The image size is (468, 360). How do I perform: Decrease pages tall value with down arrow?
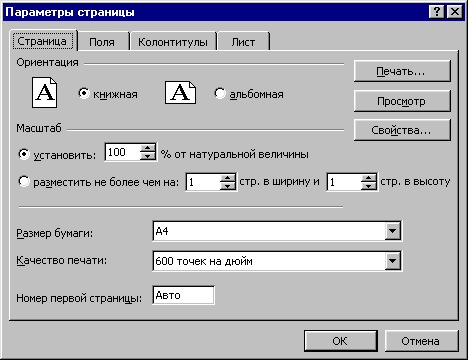coord(369,186)
